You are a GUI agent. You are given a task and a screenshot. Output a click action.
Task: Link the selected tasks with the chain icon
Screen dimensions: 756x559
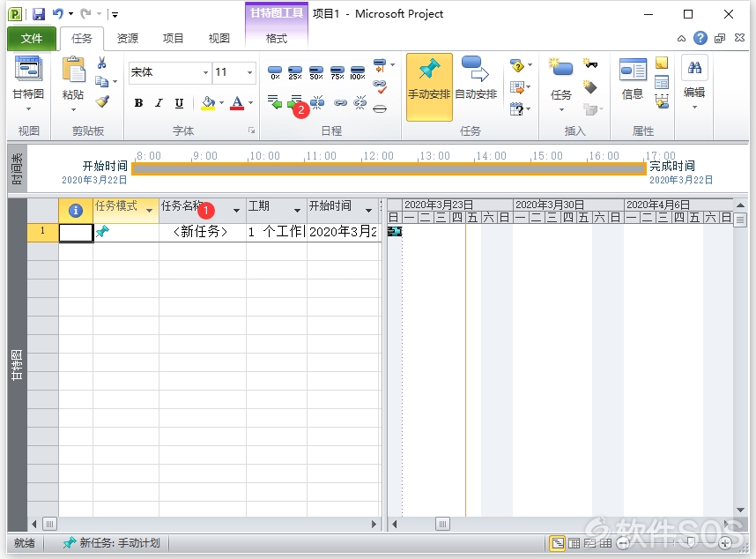[x=340, y=102]
